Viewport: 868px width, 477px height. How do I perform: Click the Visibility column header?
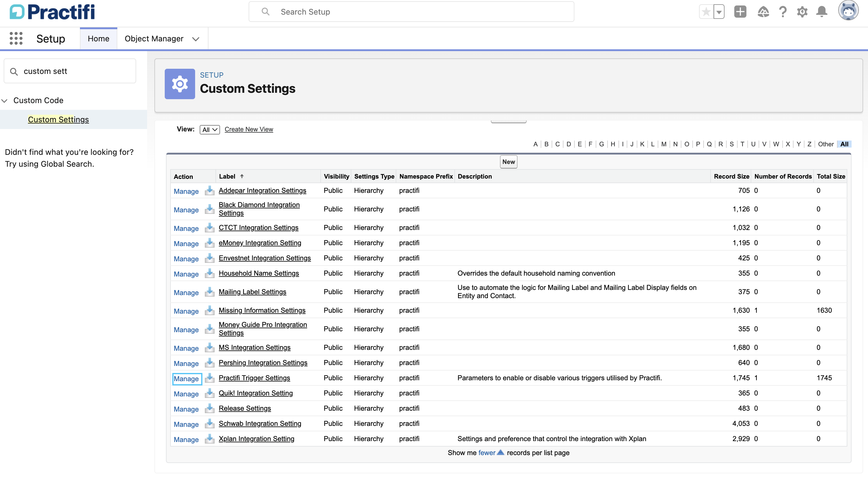pyautogui.click(x=336, y=176)
